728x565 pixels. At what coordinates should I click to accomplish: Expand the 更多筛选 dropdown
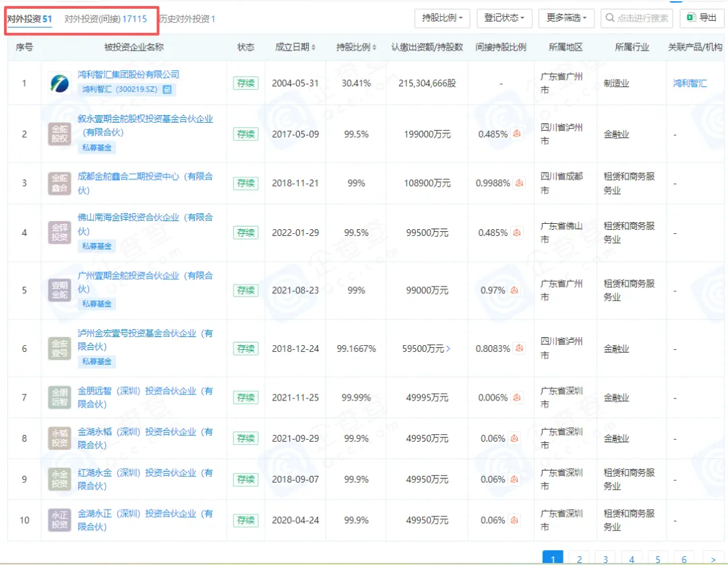click(x=566, y=18)
